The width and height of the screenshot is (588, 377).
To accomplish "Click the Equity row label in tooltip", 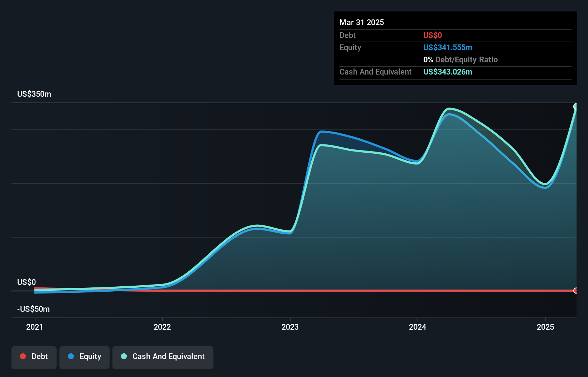I will (x=350, y=48).
